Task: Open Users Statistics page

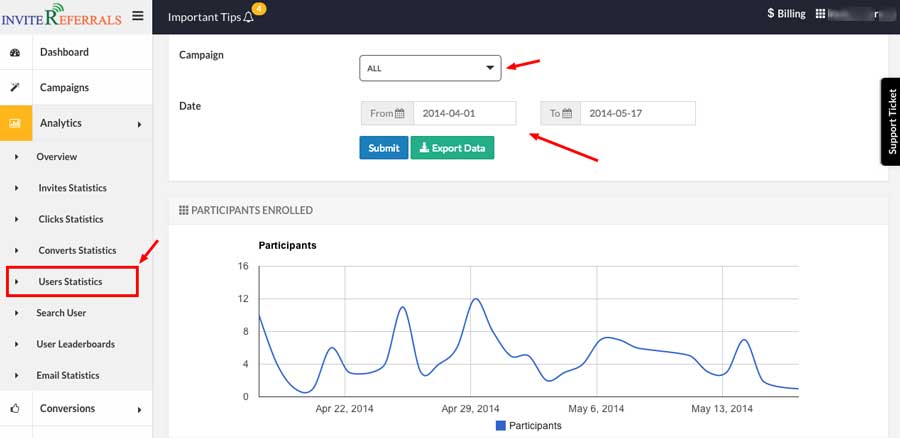Action: 71,282
